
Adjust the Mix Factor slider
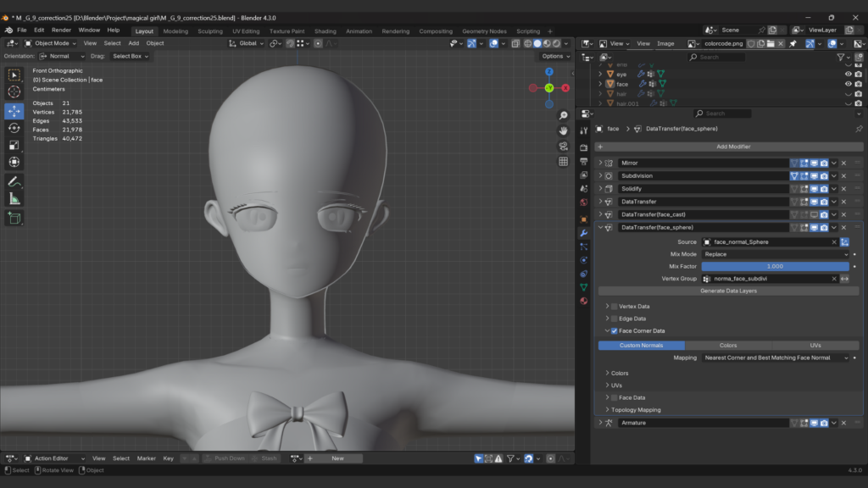point(775,266)
